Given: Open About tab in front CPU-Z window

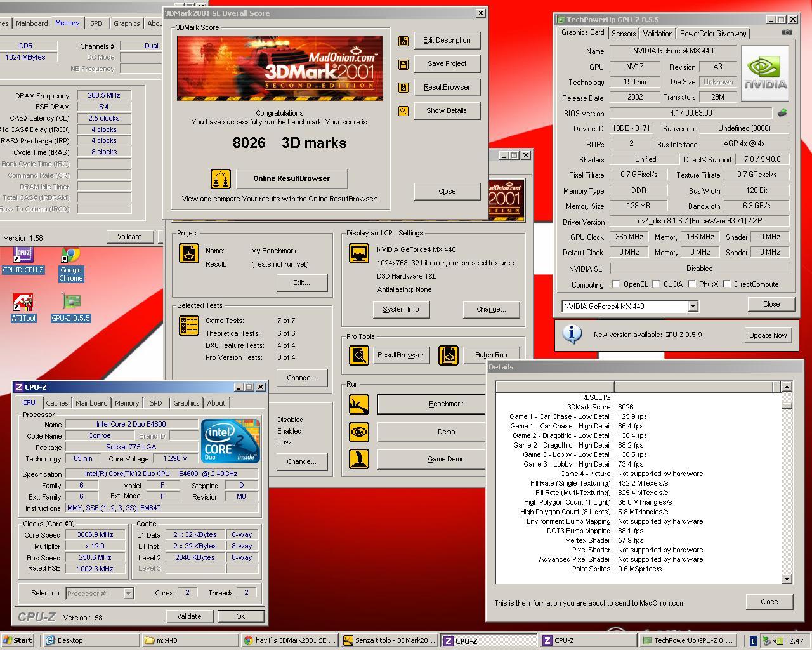Looking at the screenshot, I should coord(216,403).
